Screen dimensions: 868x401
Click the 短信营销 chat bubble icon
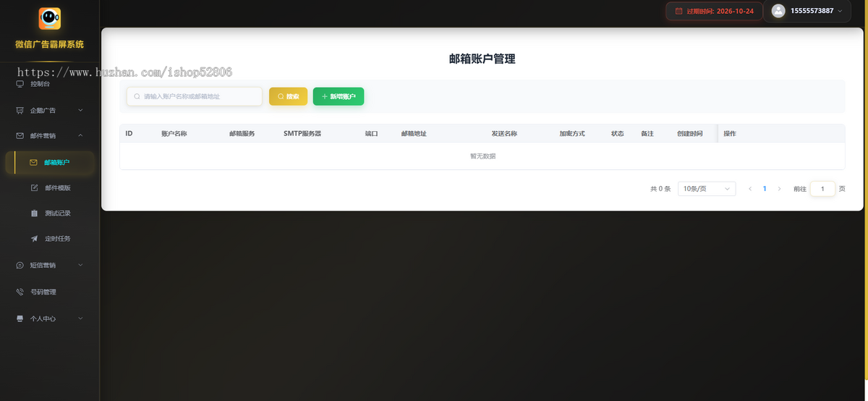[20, 265]
